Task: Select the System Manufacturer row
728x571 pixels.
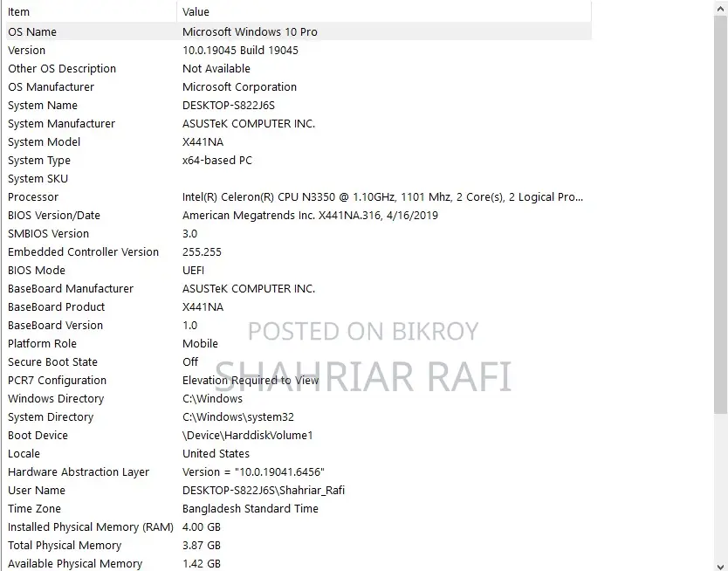Action: (x=298, y=123)
